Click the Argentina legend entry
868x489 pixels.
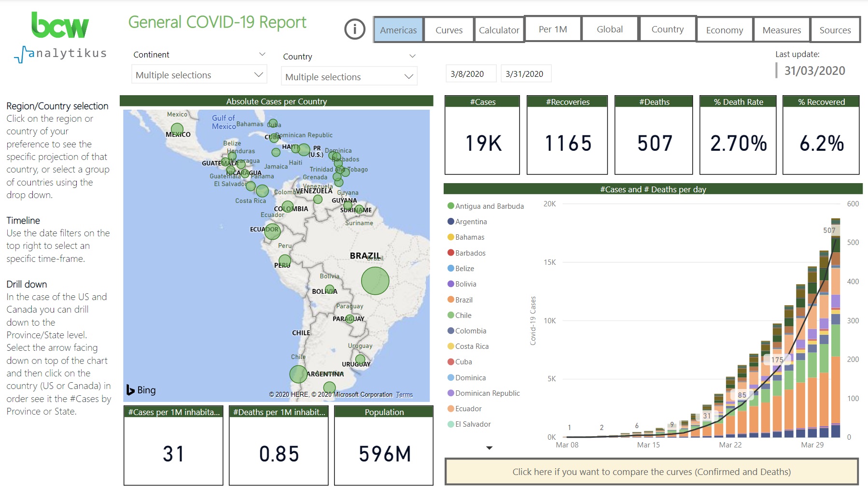click(467, 221)
